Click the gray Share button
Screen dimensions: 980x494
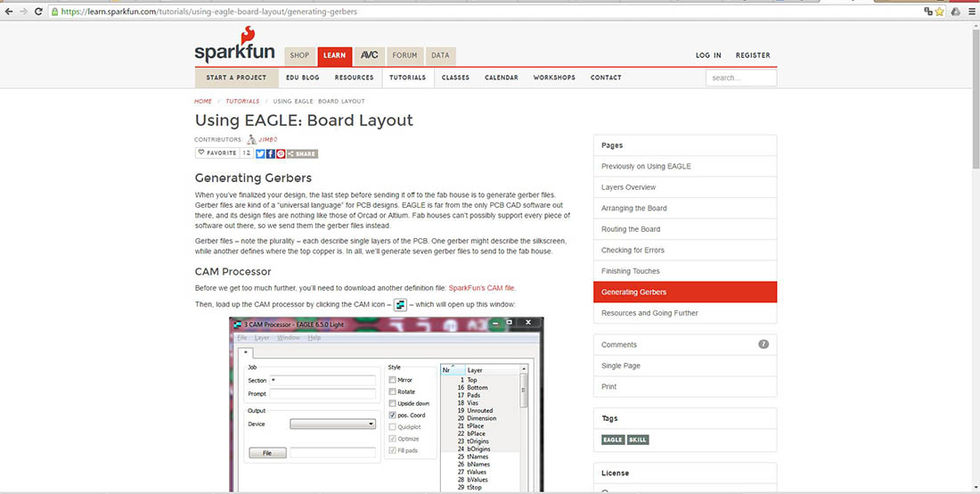point(303,153)
